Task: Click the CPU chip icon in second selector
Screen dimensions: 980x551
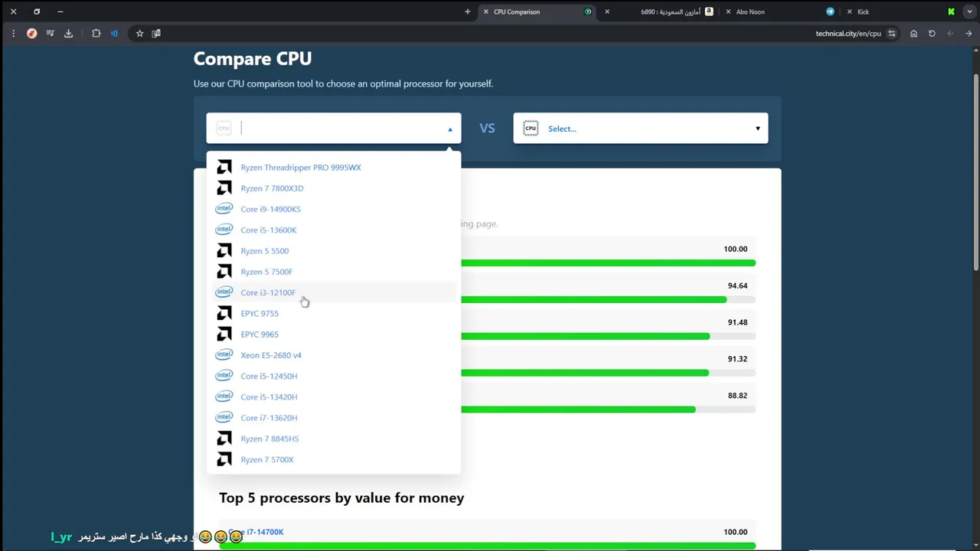Action: point(531,129)
